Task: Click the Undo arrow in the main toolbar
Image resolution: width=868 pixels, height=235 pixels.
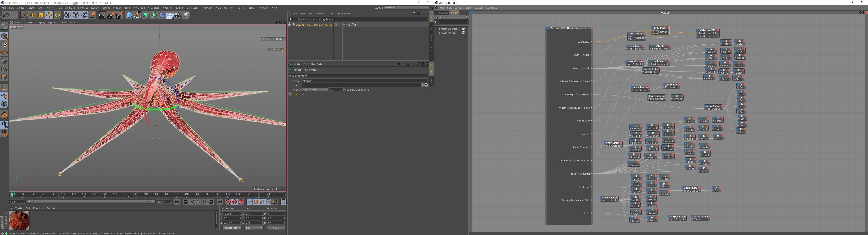Action: pos(6,15)
